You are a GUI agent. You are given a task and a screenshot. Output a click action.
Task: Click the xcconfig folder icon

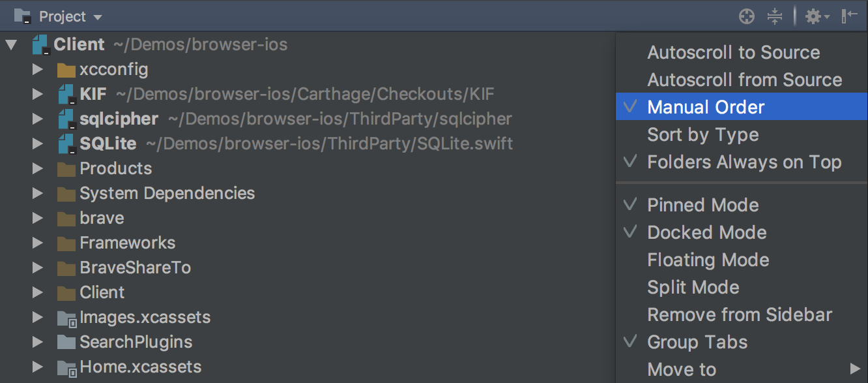coord(66,70)
